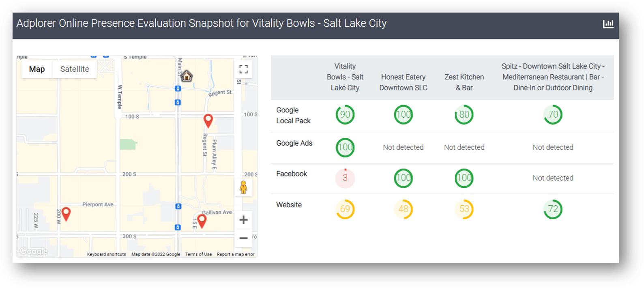Viewport: 644px width, 288px height.
Task: Zoom in on the map
Action: pos(243,220)
